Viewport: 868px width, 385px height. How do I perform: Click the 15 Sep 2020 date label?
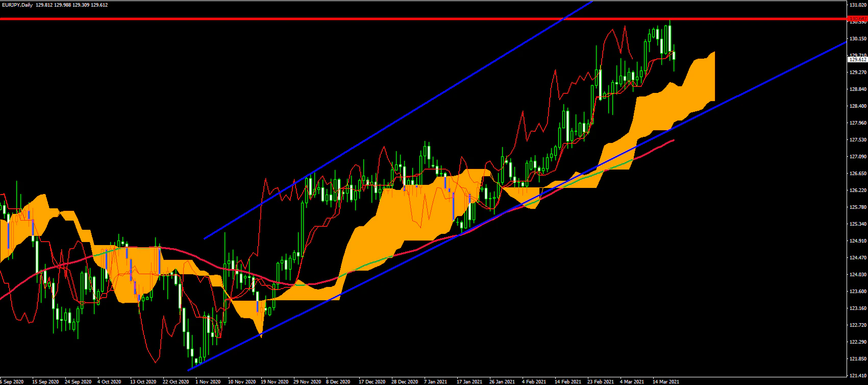(45, 381)
